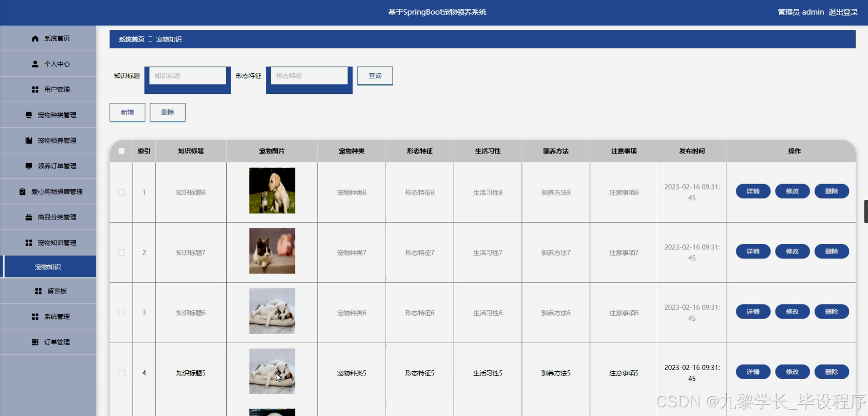Screen dimensions: 868x416
Task: Check the checkbox for row 知识标题6
Action: pyautogui.click(x=121, y=313)
